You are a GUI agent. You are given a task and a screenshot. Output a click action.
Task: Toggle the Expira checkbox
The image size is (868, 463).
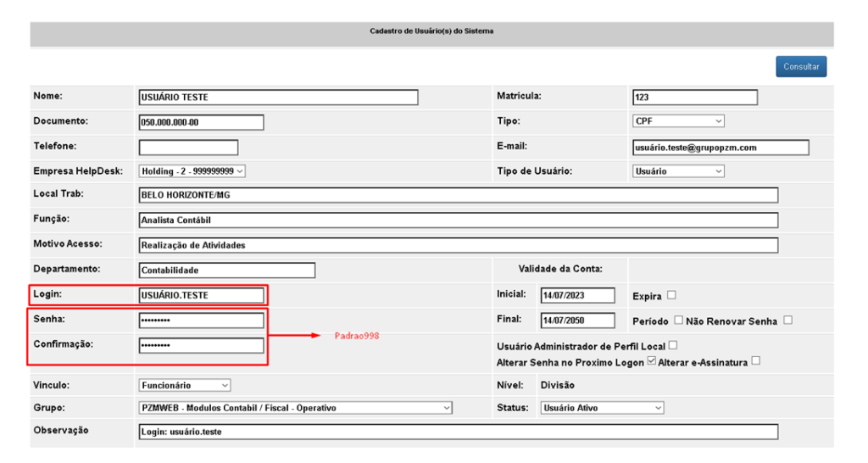671,295
